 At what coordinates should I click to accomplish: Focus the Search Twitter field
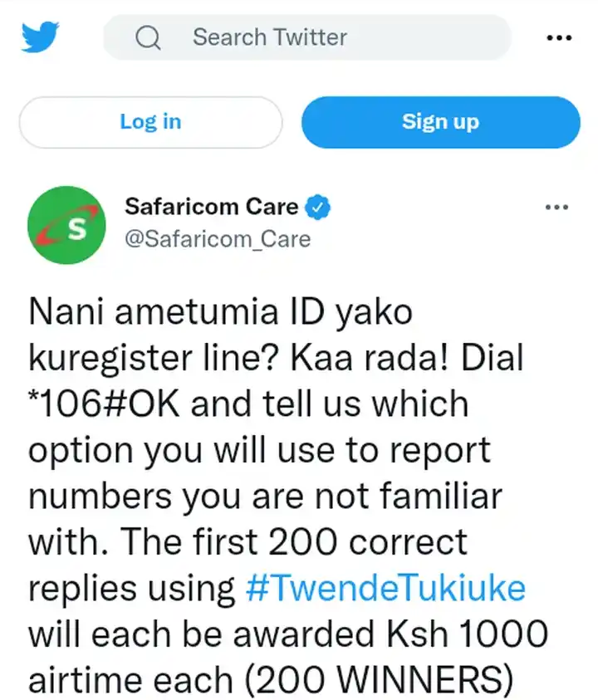coord(307,37)
